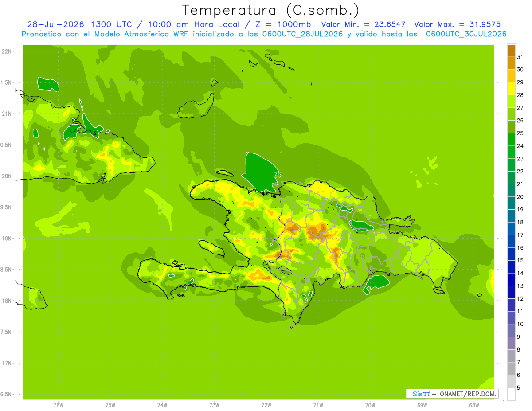Click the 74W longitude axis label

click(x=162, y=405)
